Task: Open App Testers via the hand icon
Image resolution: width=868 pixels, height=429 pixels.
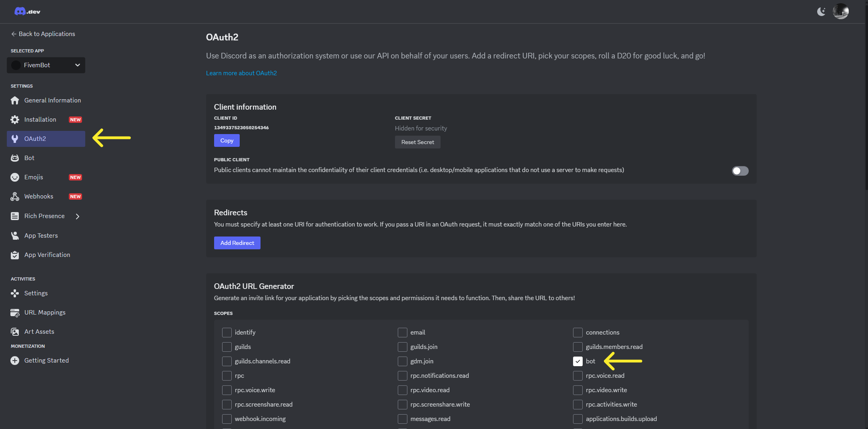Action: (15, 235)
